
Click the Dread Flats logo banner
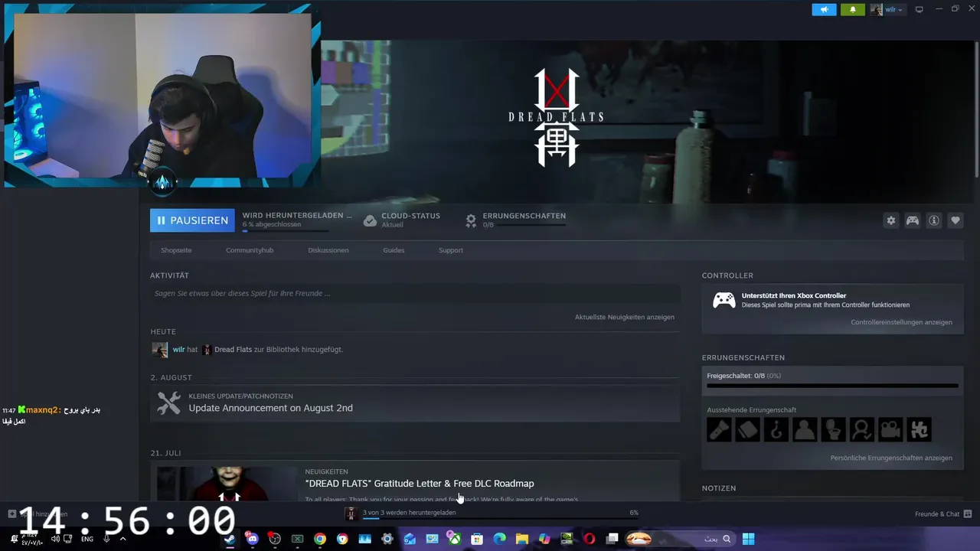click(556, 117)
